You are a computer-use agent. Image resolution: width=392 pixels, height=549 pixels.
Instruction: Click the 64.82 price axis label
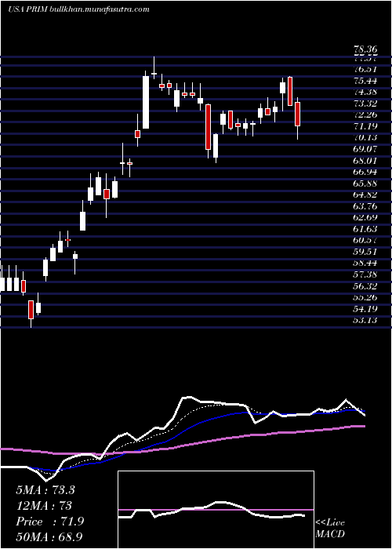[365, 195]
